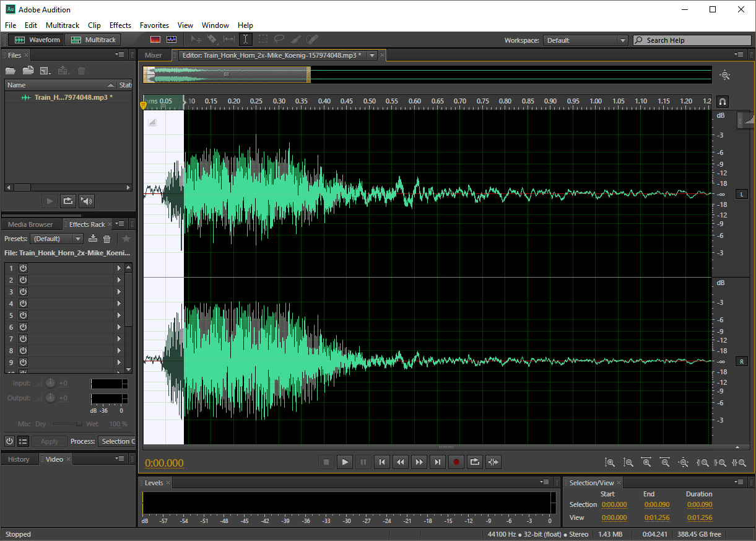Toggle Loop Playback in transport controls
Viewport: 756px width, 541px height.
(475, 462)
